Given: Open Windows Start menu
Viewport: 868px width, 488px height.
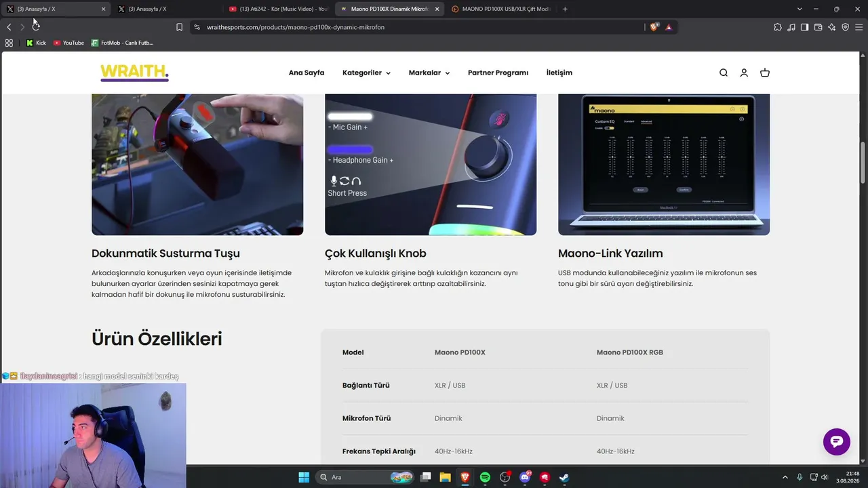Looking at the screenshot, I should coord(304,477).
